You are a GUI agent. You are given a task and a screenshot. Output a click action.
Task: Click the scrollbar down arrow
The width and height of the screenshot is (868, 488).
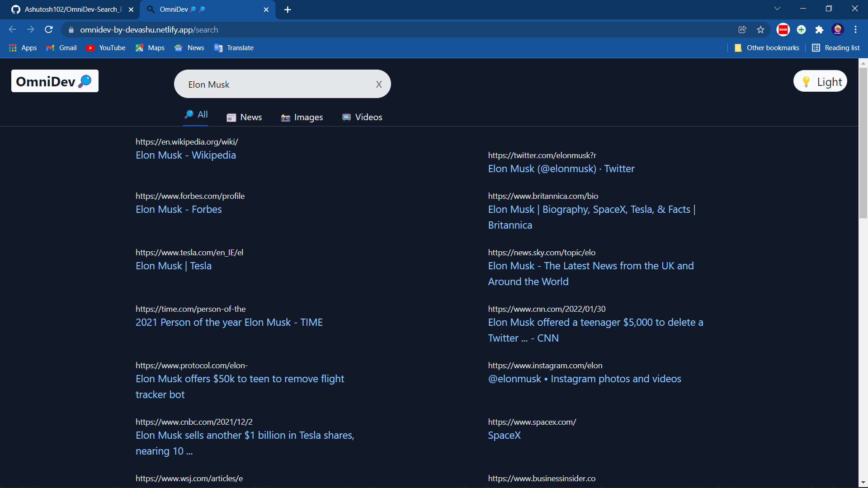click(x=863, y=483)
